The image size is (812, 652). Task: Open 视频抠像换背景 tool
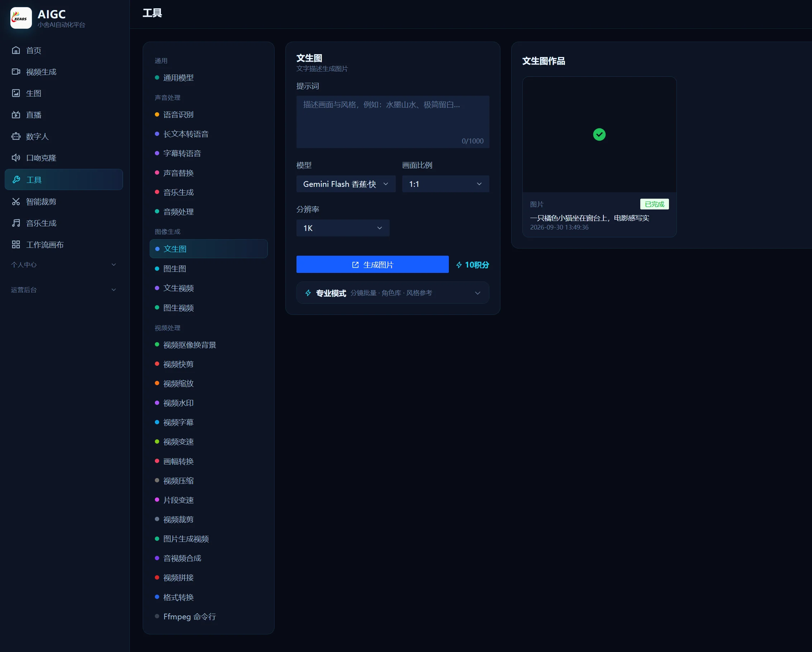tap(208, 345)
